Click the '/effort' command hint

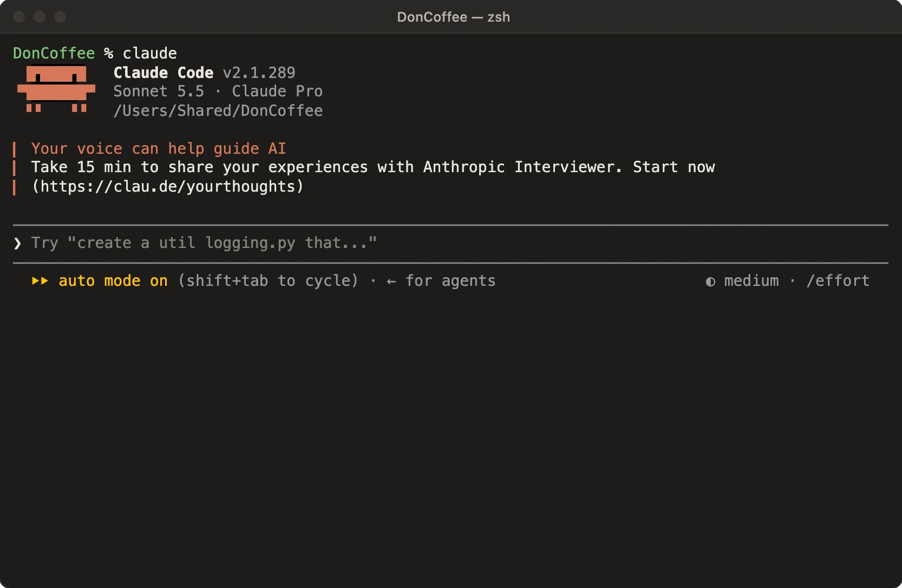click(838, 280)
